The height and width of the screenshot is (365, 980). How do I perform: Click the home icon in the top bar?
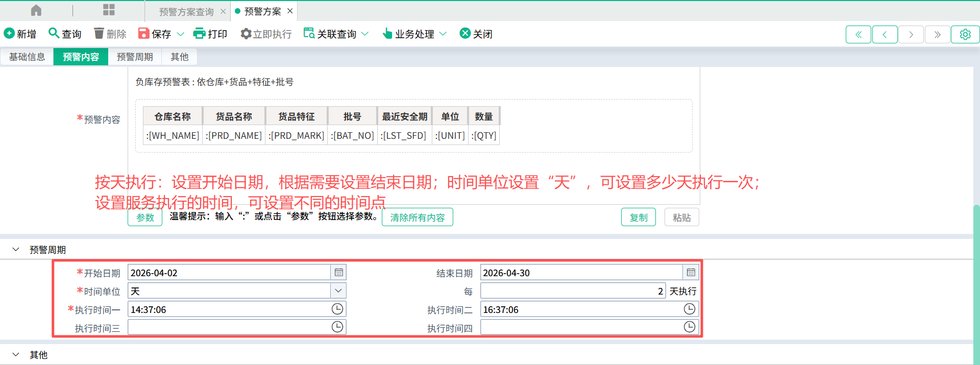point(36,11)
